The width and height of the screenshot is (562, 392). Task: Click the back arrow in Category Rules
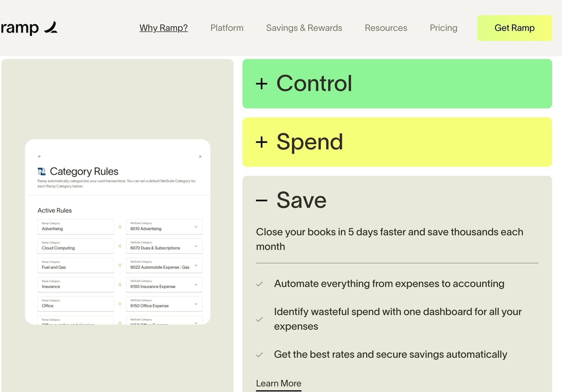(40, 156)
